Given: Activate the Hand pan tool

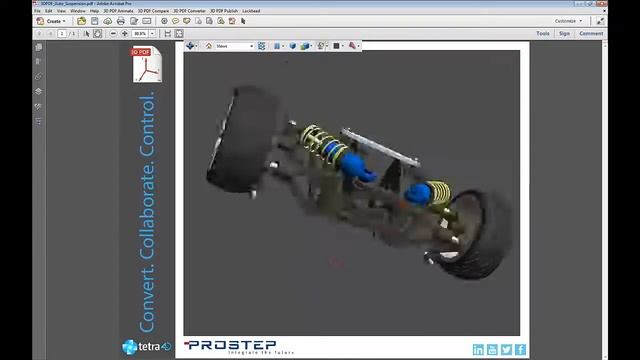Looking at the screenshot, I should click(x=97, y=33).
